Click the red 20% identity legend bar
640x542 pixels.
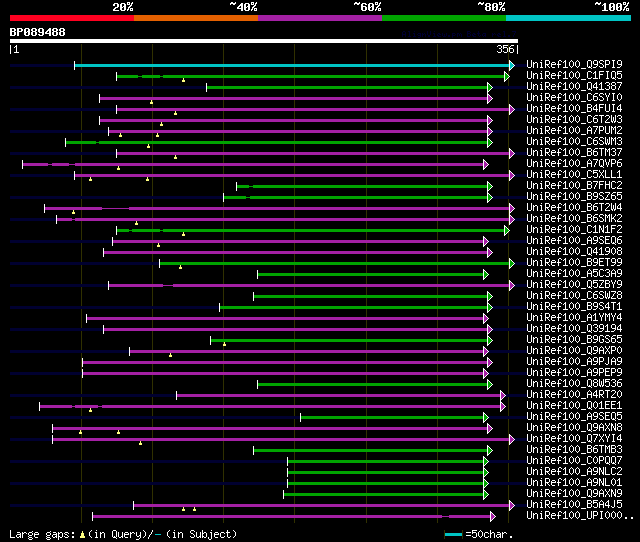(x=72, y=18)
